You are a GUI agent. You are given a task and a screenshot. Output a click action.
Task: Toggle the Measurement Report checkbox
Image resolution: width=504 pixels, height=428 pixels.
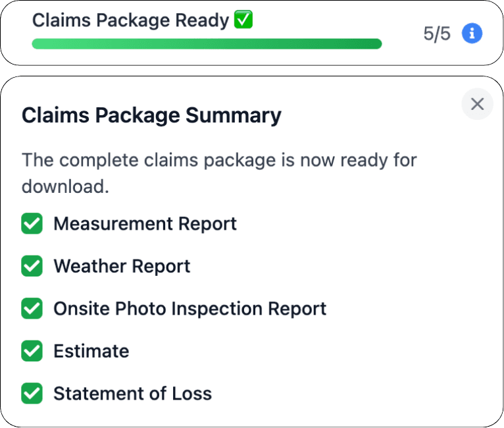pos(32,224)
